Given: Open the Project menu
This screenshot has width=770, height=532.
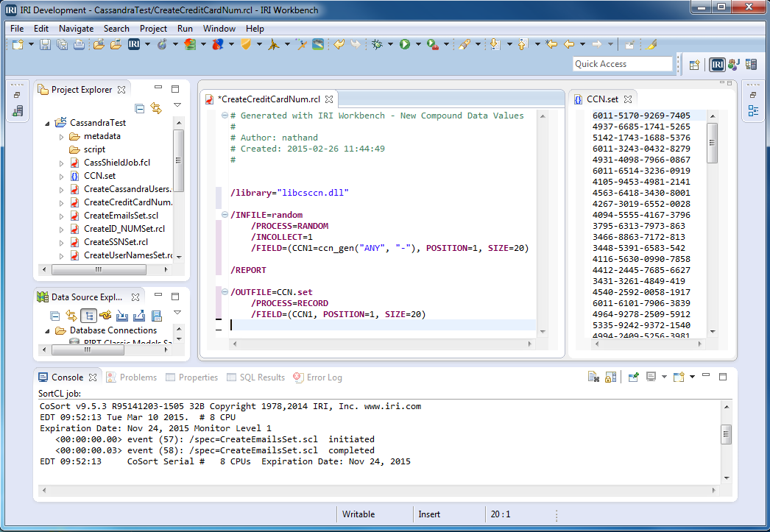Looking at the screenshot, I should [x=153, y=29].
